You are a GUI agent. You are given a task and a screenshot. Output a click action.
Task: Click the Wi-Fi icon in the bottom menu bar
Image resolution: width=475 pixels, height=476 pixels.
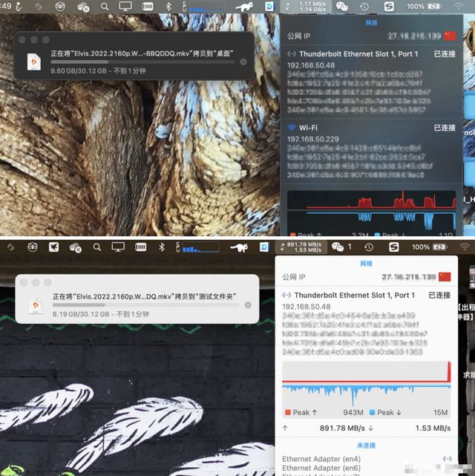(x=465, y=247)
